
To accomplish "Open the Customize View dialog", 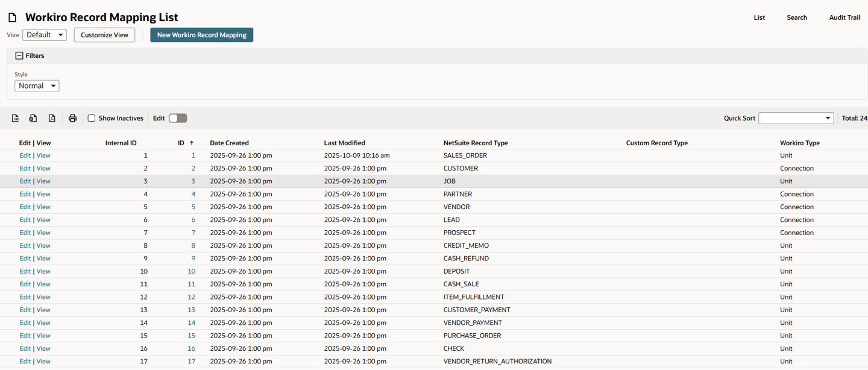I will (104, 34).
